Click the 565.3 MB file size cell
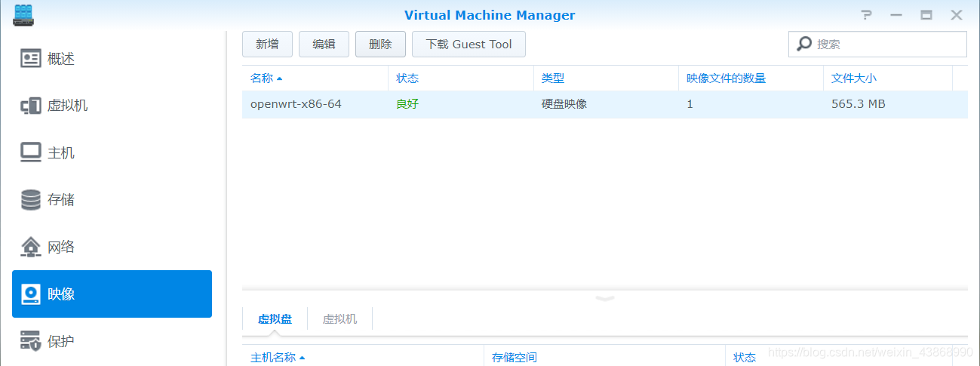 (859, 104)
